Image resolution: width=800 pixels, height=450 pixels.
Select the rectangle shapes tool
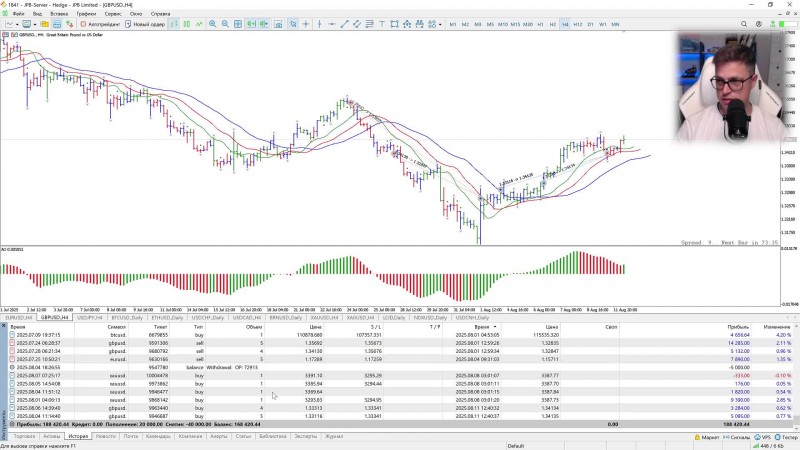coord(394,24)
